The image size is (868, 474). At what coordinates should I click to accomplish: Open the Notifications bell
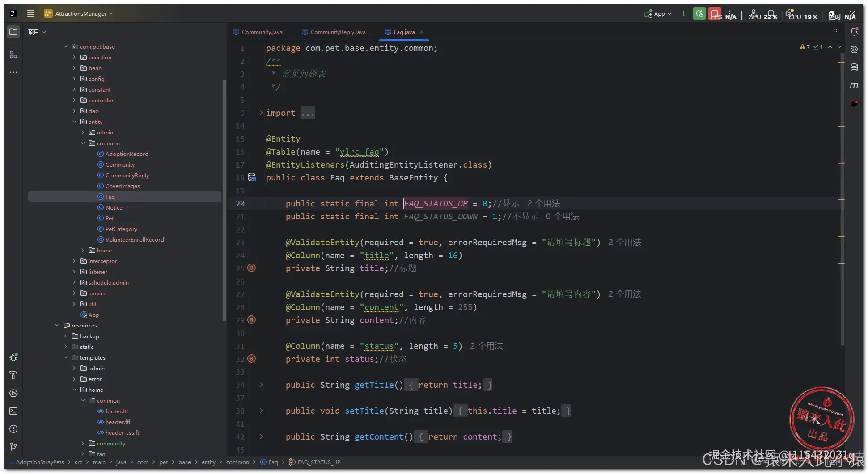[854, 32]
